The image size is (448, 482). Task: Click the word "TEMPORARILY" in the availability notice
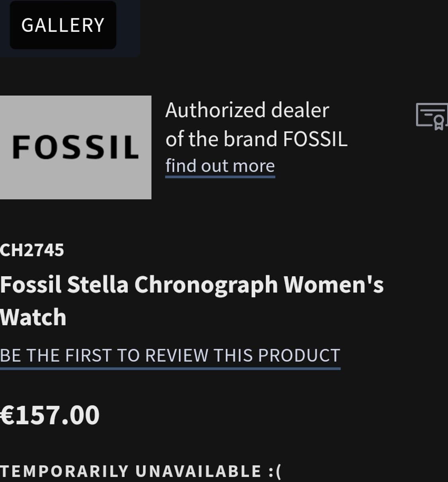64,471
